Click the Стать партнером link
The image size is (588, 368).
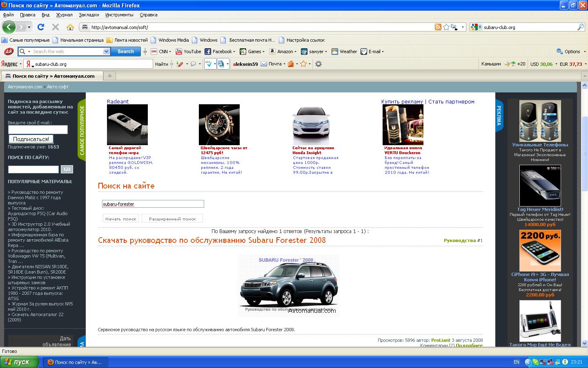(451, 102)
